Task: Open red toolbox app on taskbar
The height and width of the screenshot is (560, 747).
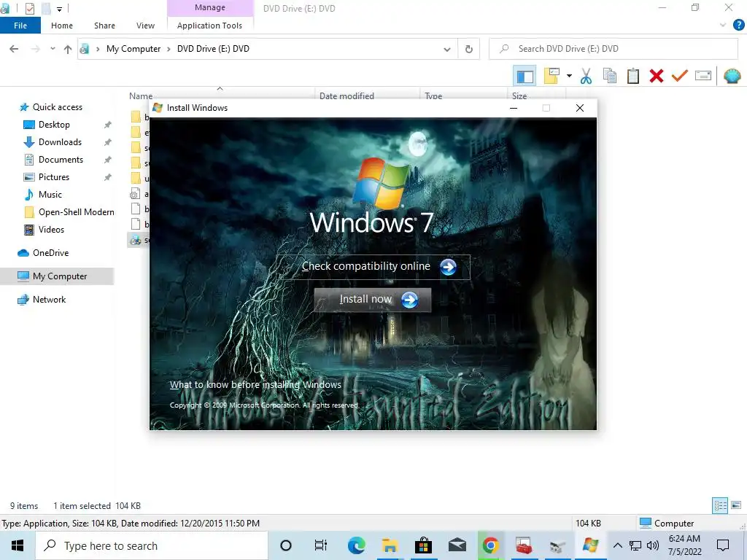Action: coord(524,545)
